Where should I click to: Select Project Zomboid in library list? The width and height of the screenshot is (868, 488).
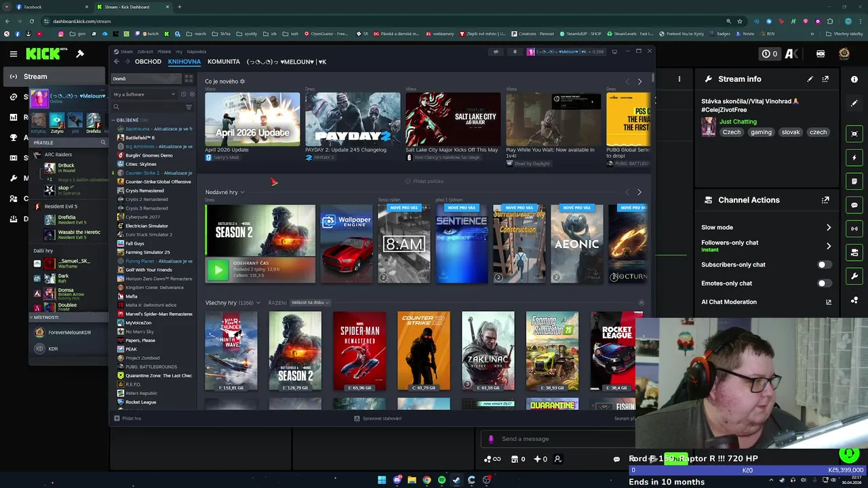142,358
